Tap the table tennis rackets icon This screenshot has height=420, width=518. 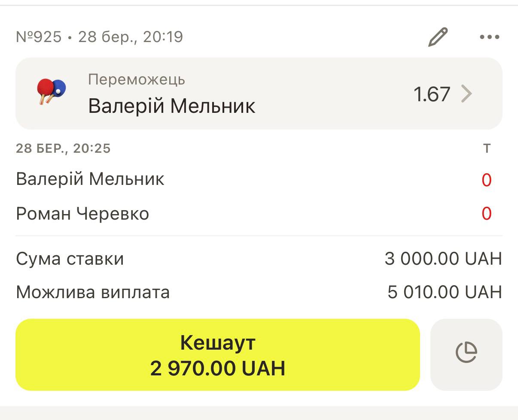pos(51,92)
